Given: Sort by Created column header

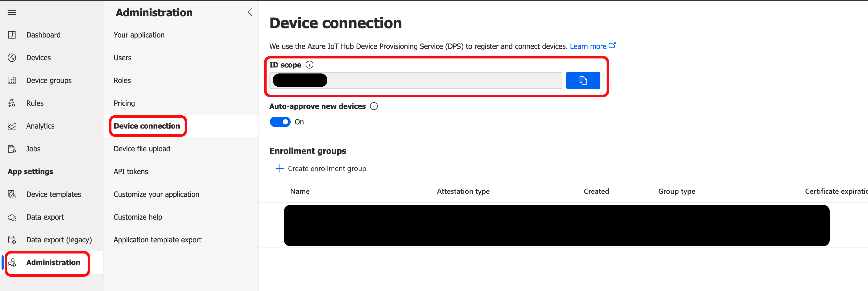Looking at the screenshot, I should (596, 191).
